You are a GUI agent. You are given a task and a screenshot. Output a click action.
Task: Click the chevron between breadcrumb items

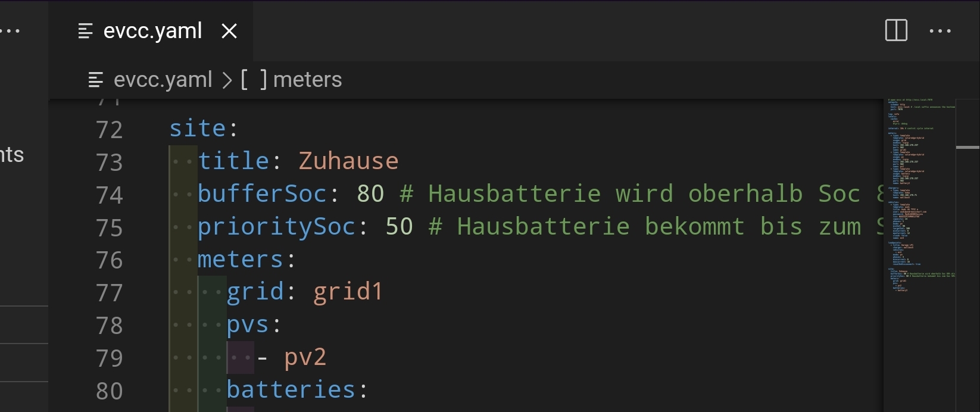tap(227, 79)
